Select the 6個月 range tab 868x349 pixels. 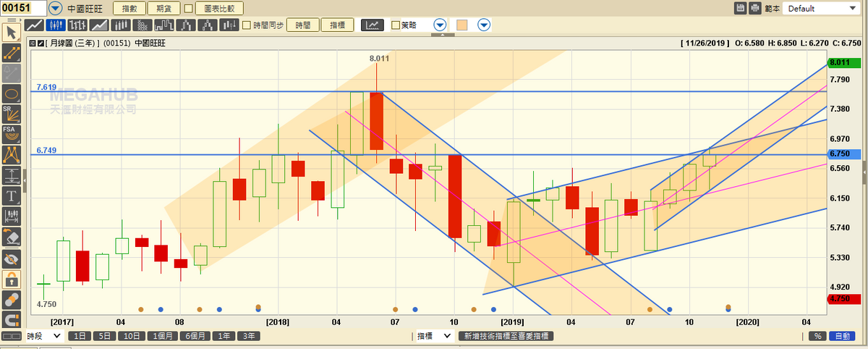[196, 336]
